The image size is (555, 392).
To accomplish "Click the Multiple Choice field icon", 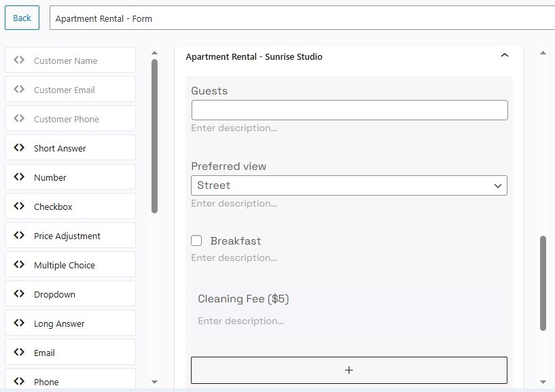I will pyautogui.click(x=19, y=264).
